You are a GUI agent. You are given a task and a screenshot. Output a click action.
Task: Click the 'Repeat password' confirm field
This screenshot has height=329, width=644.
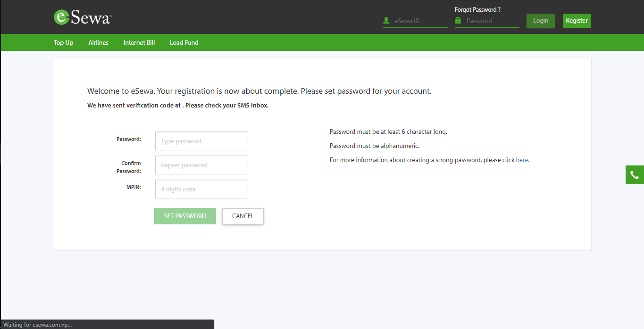point(201,165)
